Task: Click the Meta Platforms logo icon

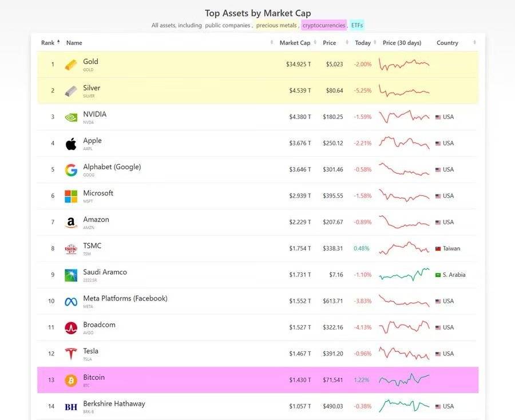Action: 71,302
